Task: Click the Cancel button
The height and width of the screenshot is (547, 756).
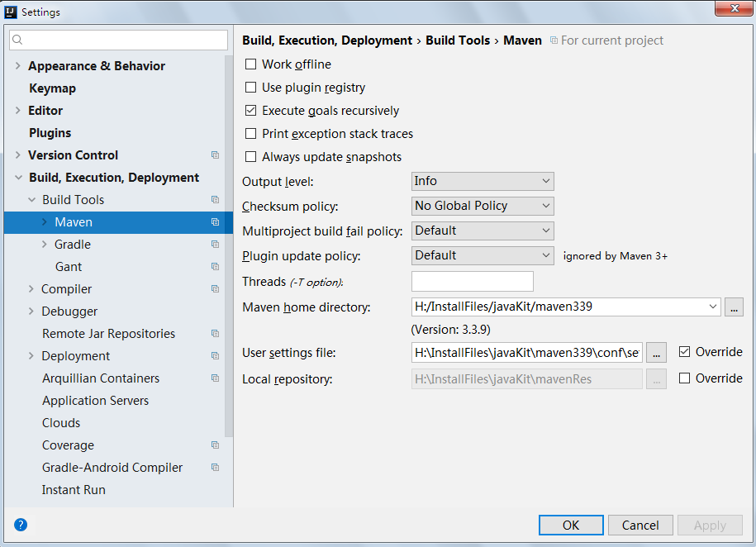Action: [x=640, y=525]
